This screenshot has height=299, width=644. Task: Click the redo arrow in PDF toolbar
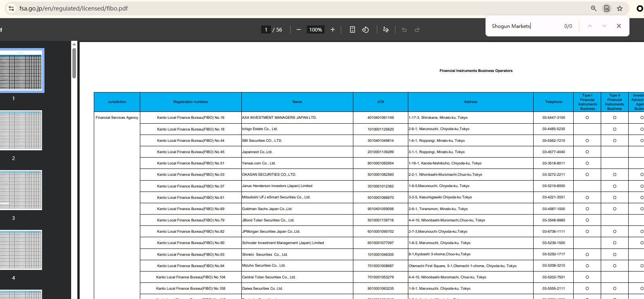[417, 29]
